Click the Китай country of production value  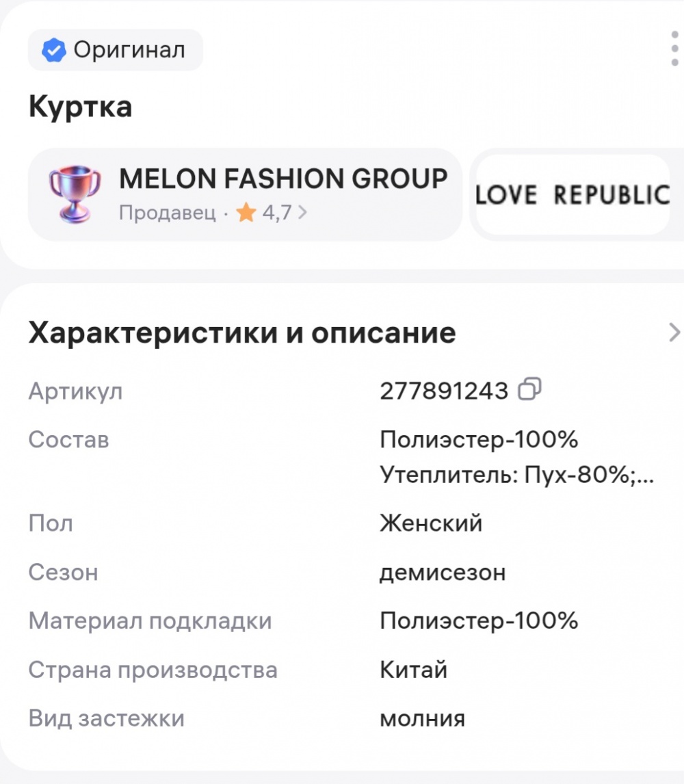[413, 669]
